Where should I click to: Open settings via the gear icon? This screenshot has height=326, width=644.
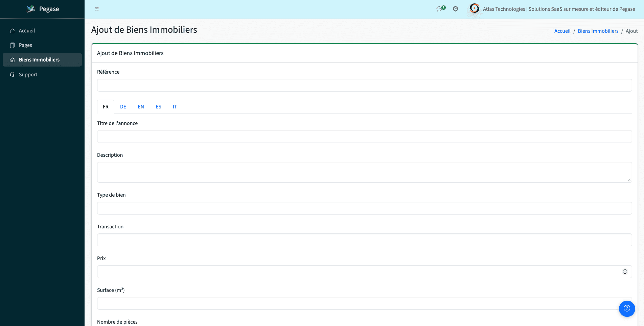point(456,9)
